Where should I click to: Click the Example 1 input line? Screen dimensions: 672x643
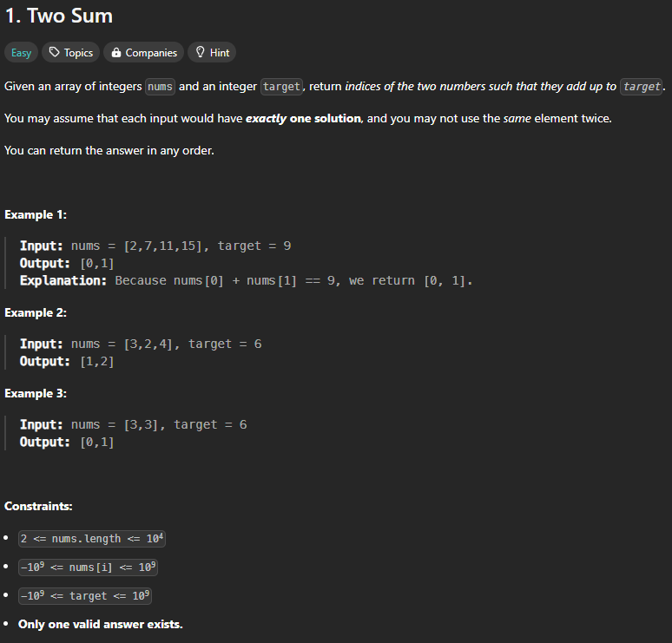tap(155, 246)
